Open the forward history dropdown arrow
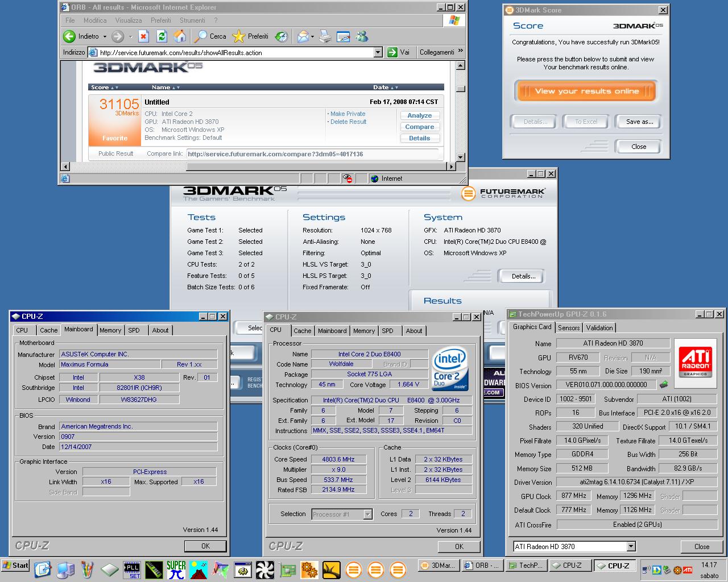This screenshot has height=582, width=728. (x=130, y=37)
